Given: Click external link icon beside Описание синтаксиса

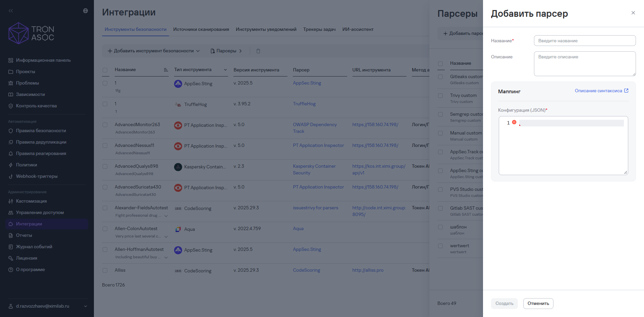Looking at the screenshot, I should 626,91.
